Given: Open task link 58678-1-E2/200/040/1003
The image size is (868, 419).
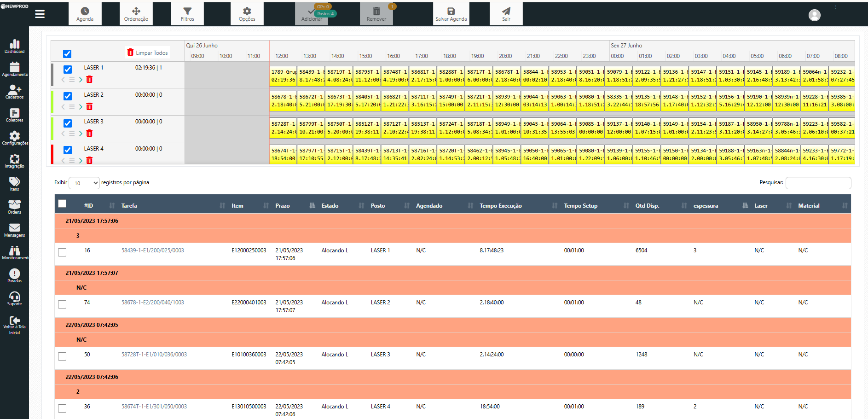Looking at the screenshot, I should [152, 303].
